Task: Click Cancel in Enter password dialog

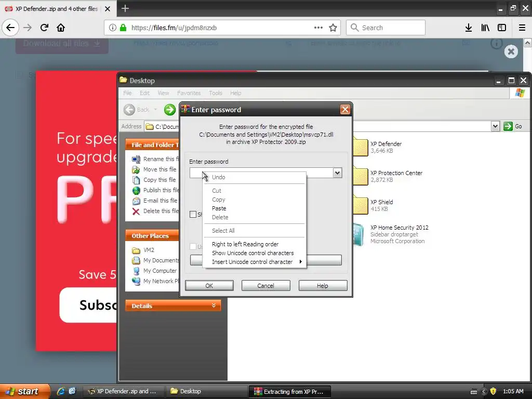Action: [x=265, y=286]
